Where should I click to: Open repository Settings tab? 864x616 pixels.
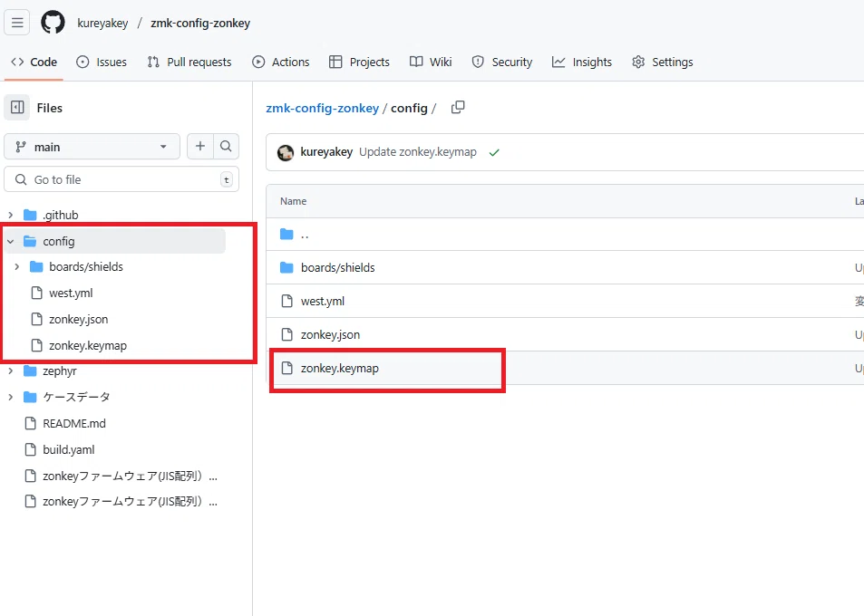pos(663,63)
